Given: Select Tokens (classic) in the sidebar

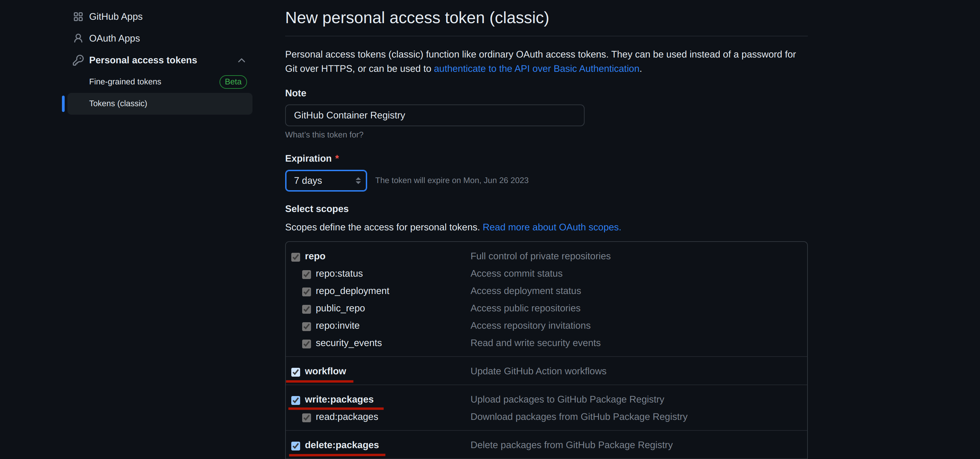Looking at the screenshot, I should coord(118,103).
